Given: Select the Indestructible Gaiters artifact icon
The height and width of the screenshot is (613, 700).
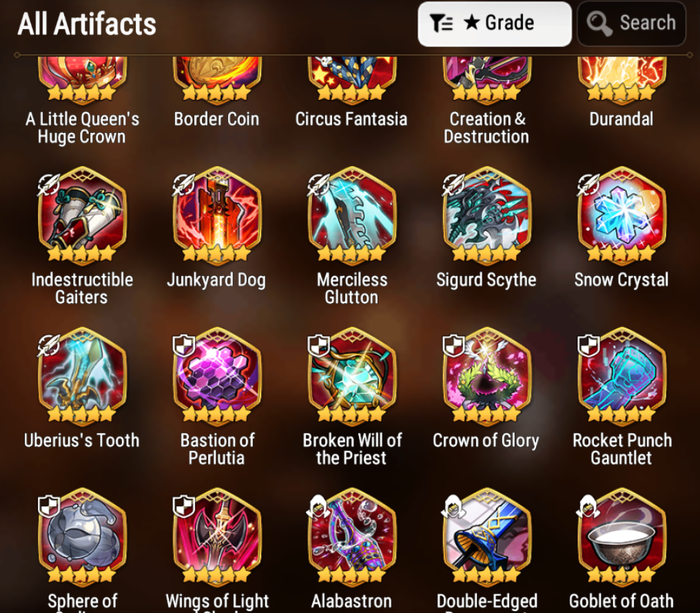Looking at the screenshot, I should [82, 214].
